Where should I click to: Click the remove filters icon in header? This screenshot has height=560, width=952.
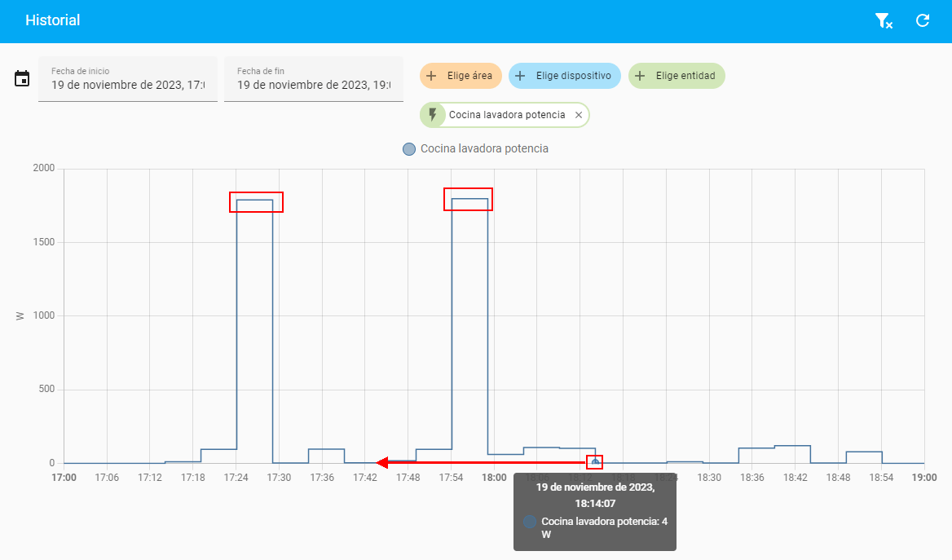coord(883,21)
